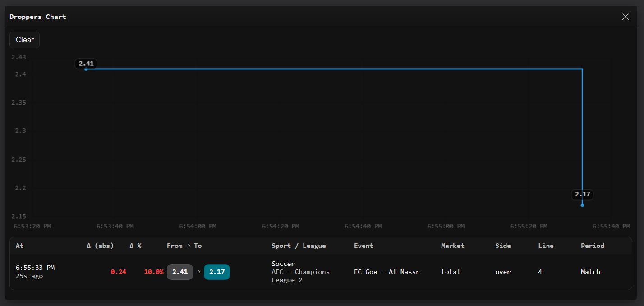Select the total market cell

coord(451,272)
